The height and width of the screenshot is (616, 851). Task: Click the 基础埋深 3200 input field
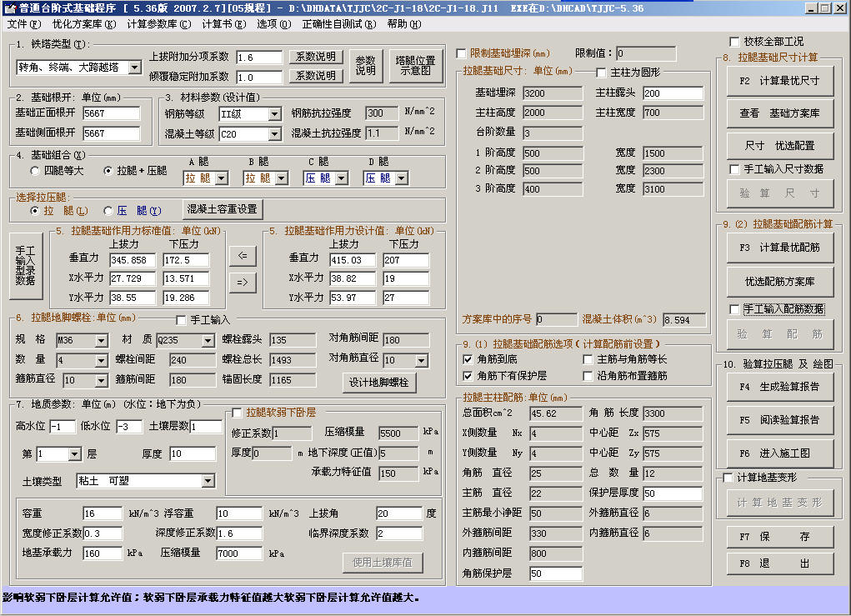pos(553,93)
